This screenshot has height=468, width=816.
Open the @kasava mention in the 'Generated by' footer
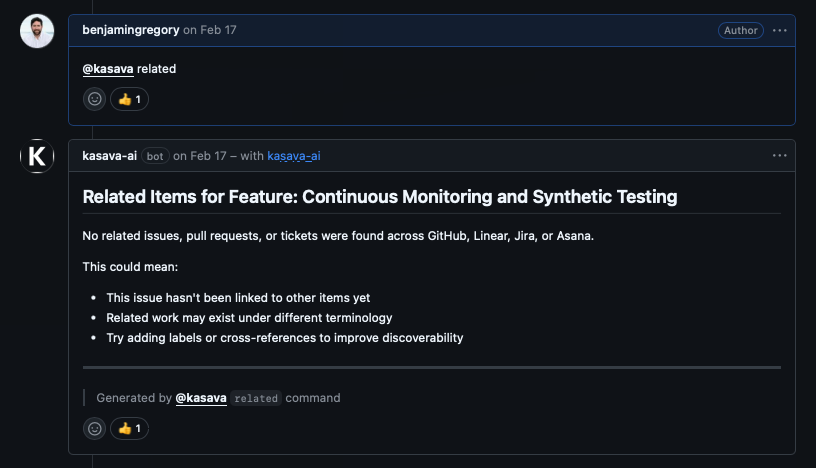tap(201, 398)
